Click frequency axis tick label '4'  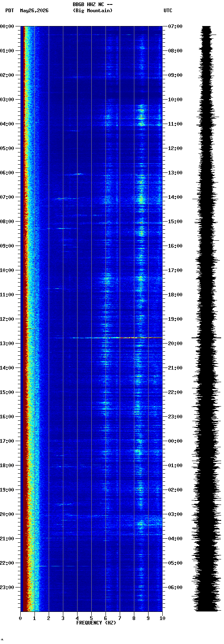click(77, 618)
